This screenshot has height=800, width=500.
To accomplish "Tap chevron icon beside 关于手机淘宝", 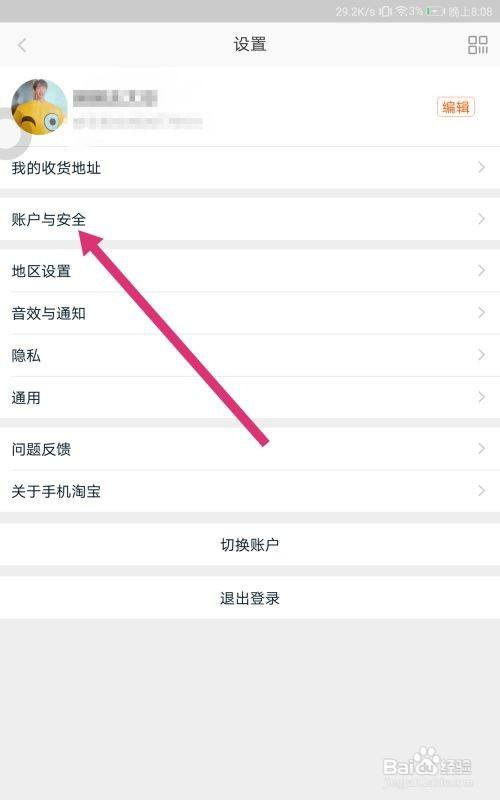I will (481, 491).
